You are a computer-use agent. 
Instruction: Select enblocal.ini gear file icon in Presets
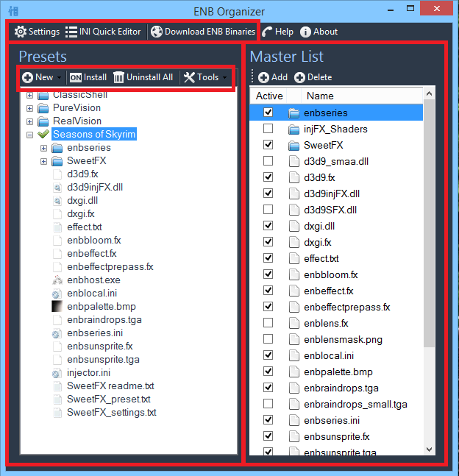[57, 294]
